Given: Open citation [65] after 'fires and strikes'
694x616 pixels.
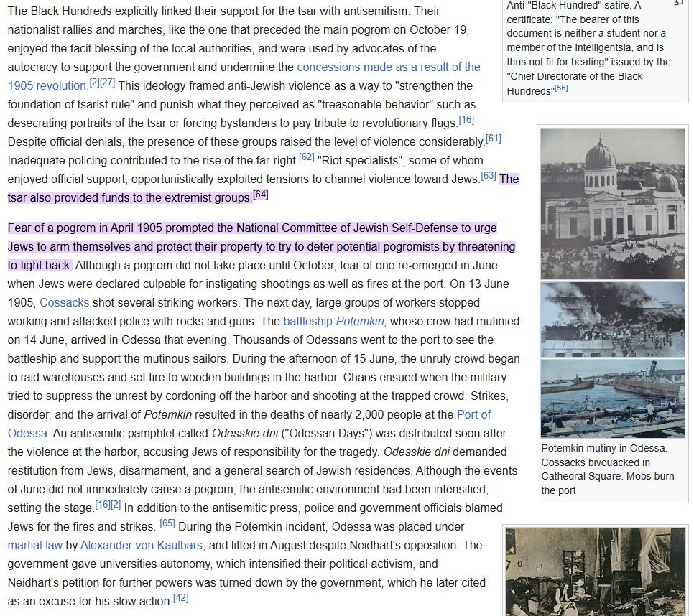Looking at the screenshot, I should click(167, 523).
